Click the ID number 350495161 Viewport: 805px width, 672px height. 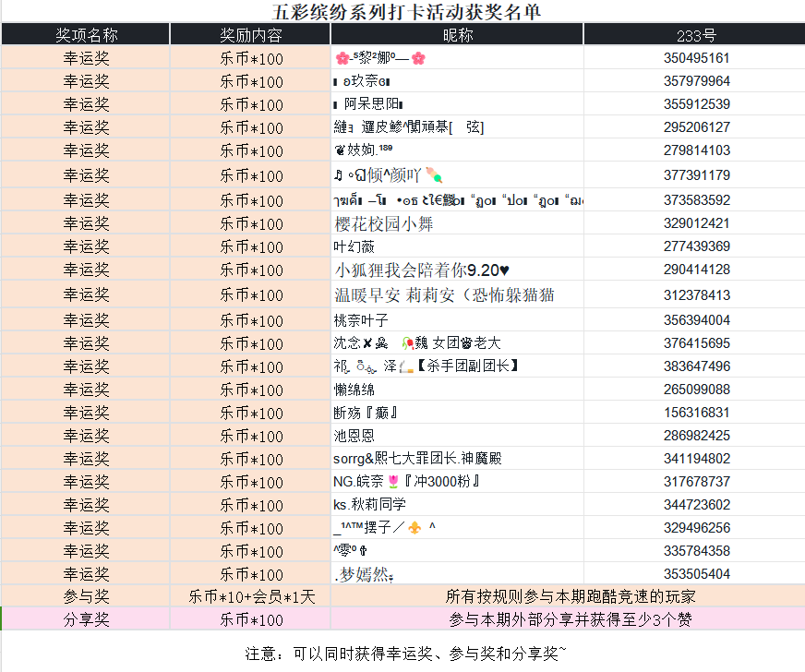(x=696, y=58)
